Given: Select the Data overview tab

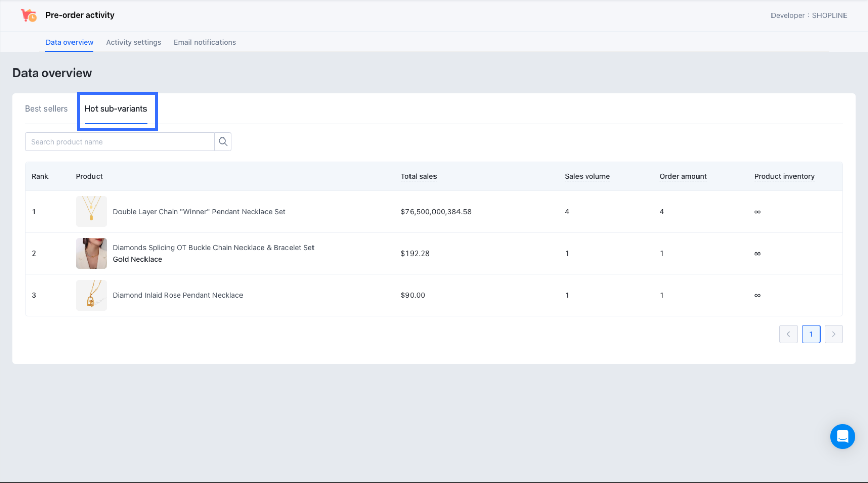Looking at the screenshot, I should click(x=69, y=42).
